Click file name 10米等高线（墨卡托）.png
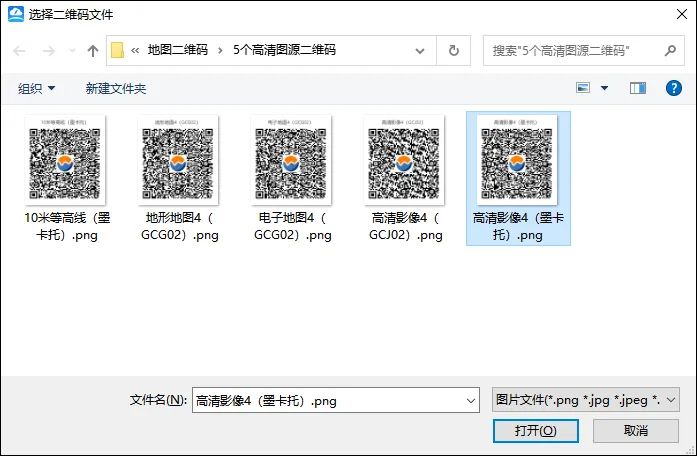The image size is (697, 456). [67, 226]
